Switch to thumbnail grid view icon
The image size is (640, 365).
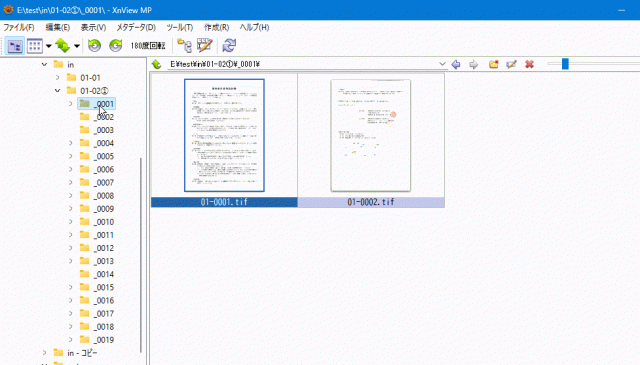tap(35, 46)
